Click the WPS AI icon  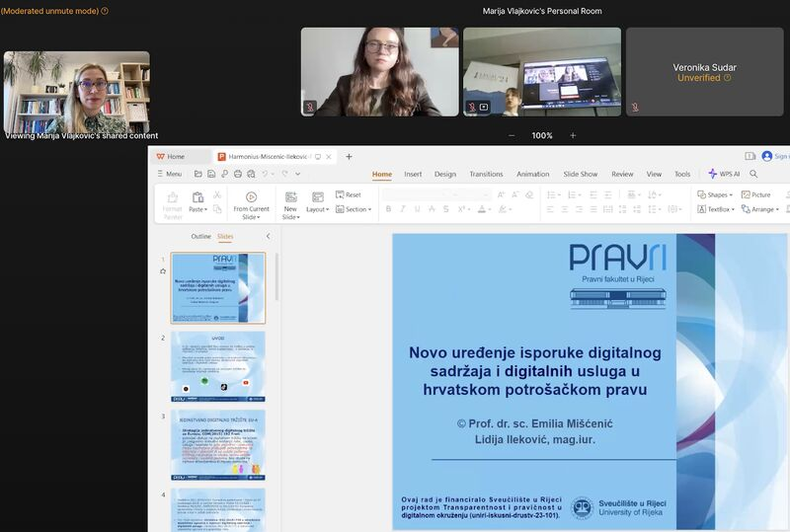pos(713,174)
